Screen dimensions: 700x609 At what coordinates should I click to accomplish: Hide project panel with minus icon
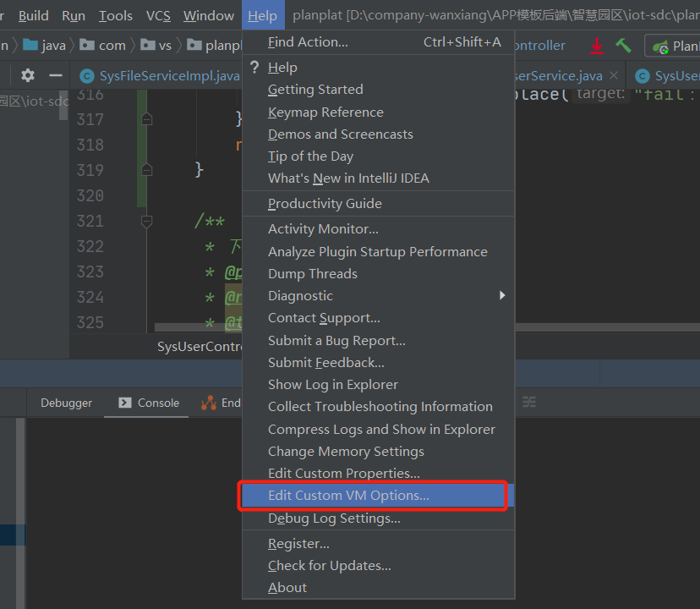(x=56, y=75)
